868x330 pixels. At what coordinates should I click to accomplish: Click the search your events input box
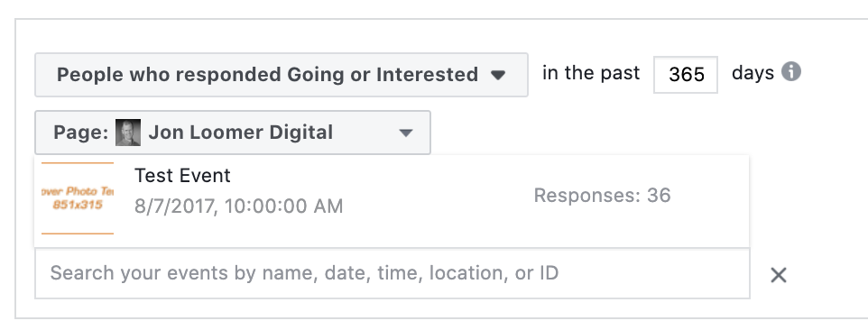(392, 273)
